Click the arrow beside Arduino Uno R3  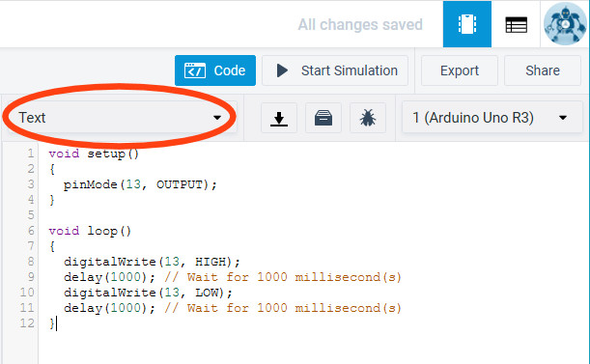[563, 118]
